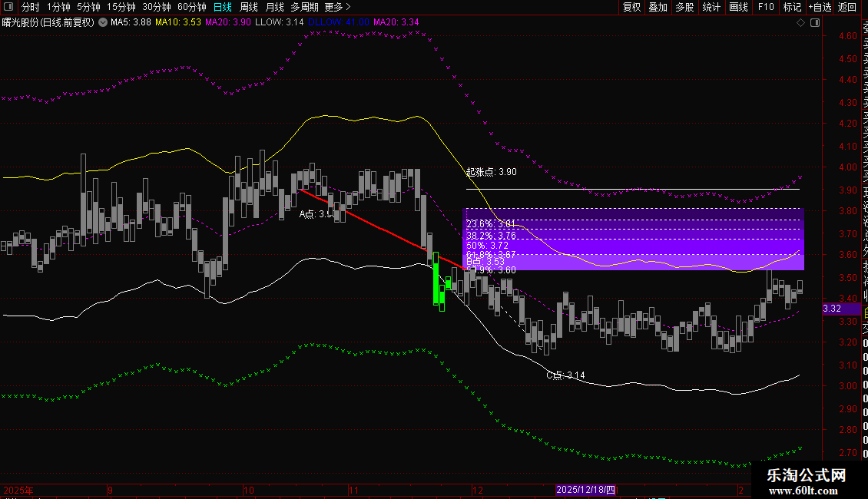Click the LLOW: 3.14 label

pos(279,23)
